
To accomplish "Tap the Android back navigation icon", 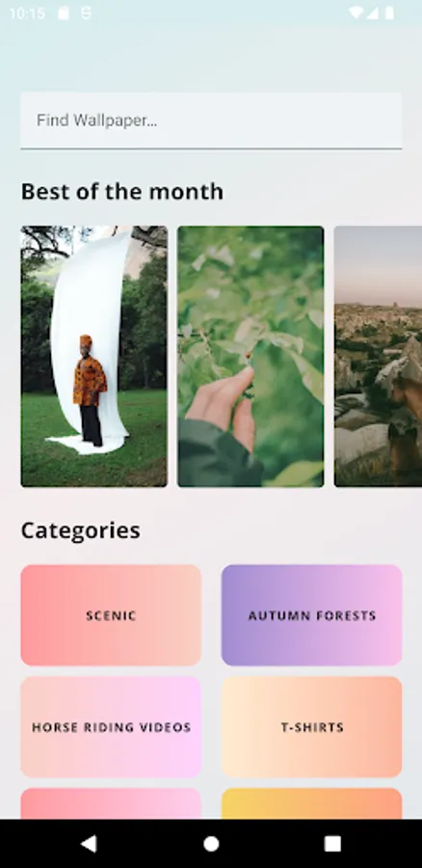I will click(89, 843).
